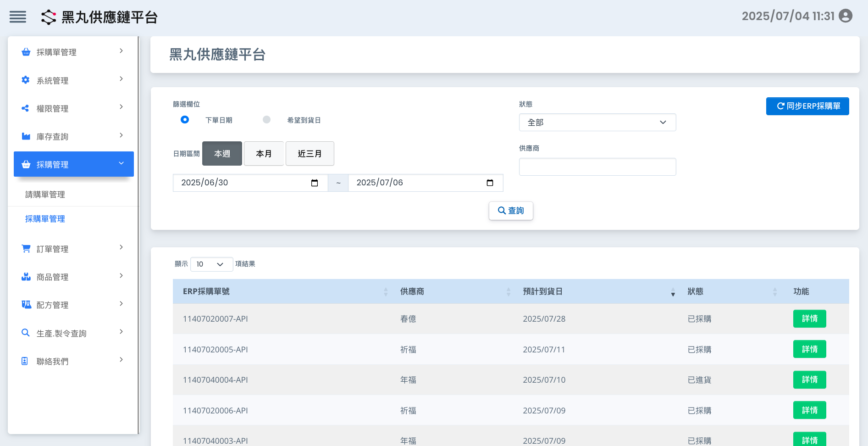This screenshot has height=446, width=868.
Task: Open the 顯示 results-per-page dropdown
Action: pos(211,264)
